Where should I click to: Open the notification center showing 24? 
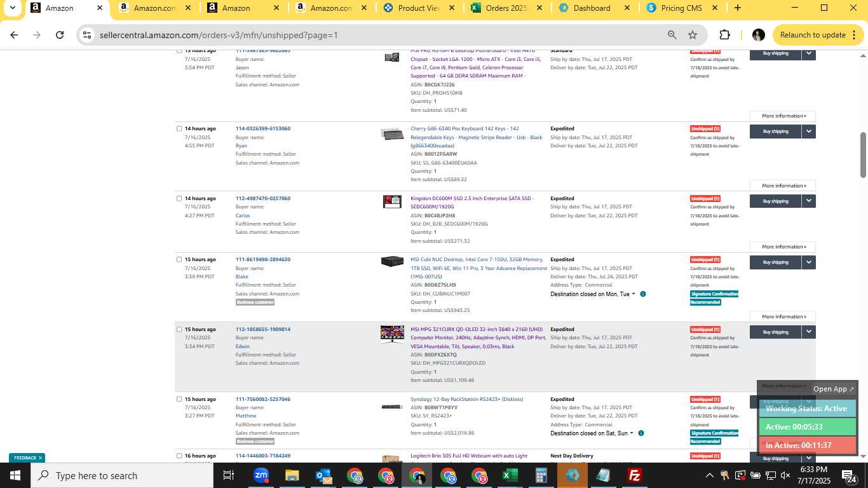pos(850,475)
